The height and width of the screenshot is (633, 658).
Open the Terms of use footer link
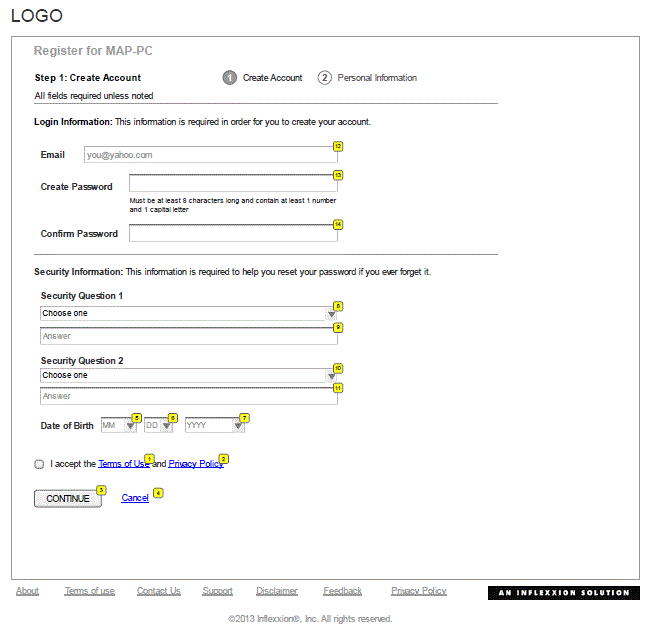tap(90, 591)
